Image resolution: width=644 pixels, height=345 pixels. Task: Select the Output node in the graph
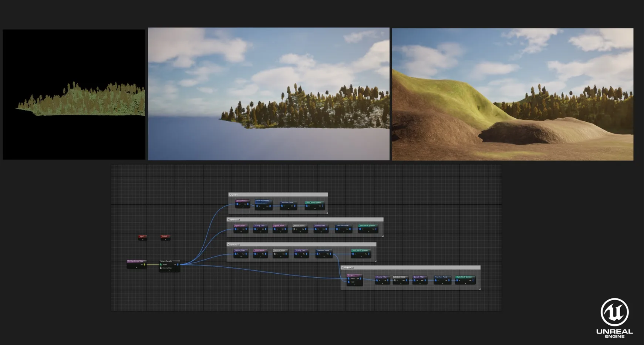point(165,237)
